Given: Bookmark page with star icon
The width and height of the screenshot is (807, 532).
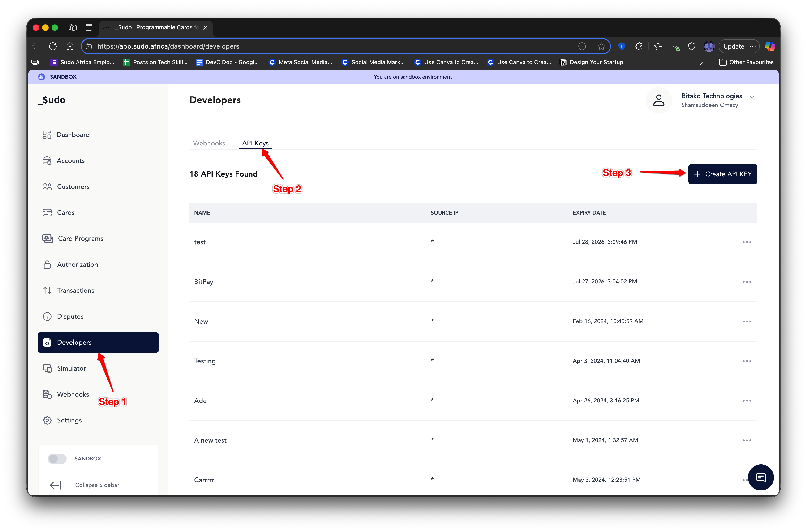Looking at the screenshot, I should click(601, 46).
